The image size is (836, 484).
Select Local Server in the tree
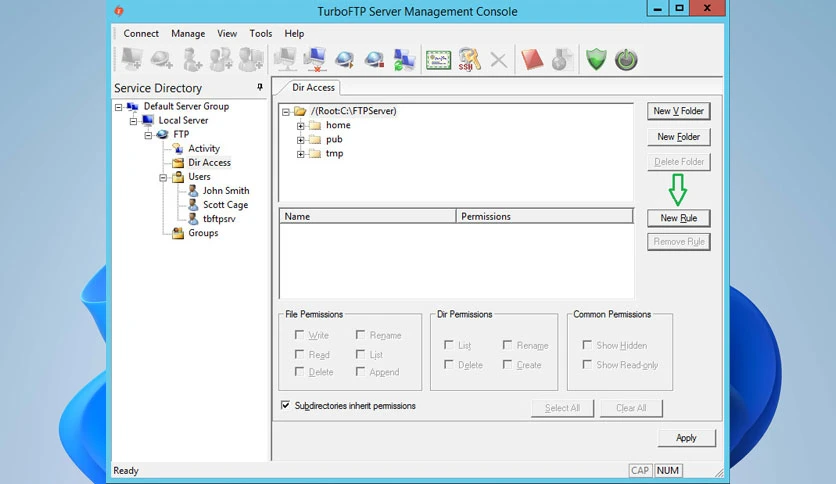(183, 120)
